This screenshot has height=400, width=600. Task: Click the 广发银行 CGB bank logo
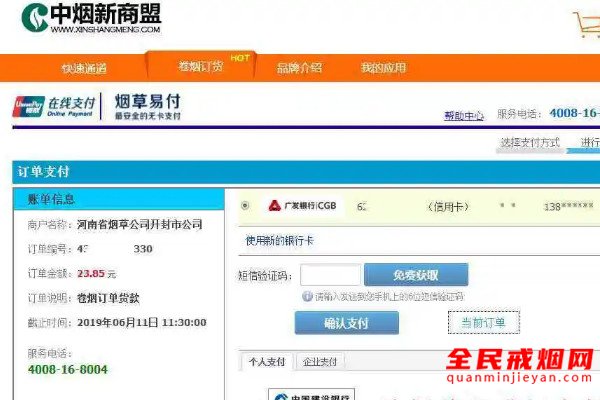(302, 206)
